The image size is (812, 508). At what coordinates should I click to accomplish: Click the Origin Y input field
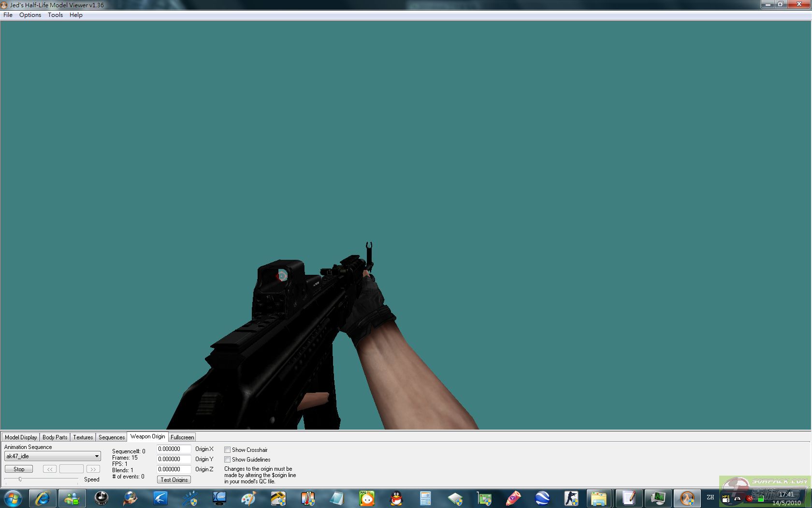pos(174,459)
